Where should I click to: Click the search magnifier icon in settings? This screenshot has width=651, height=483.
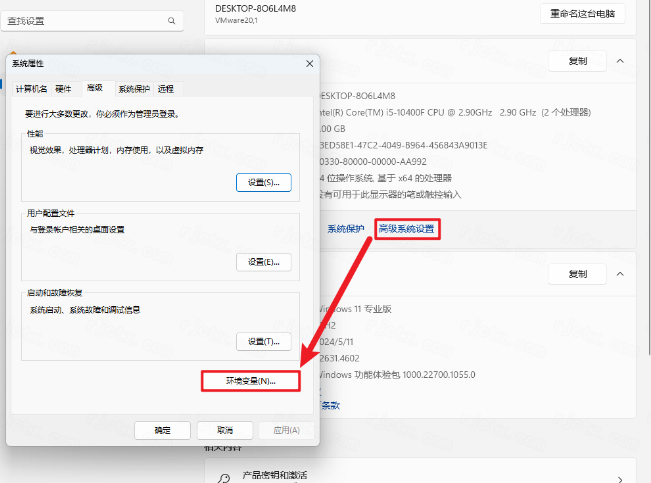point(172,21)
